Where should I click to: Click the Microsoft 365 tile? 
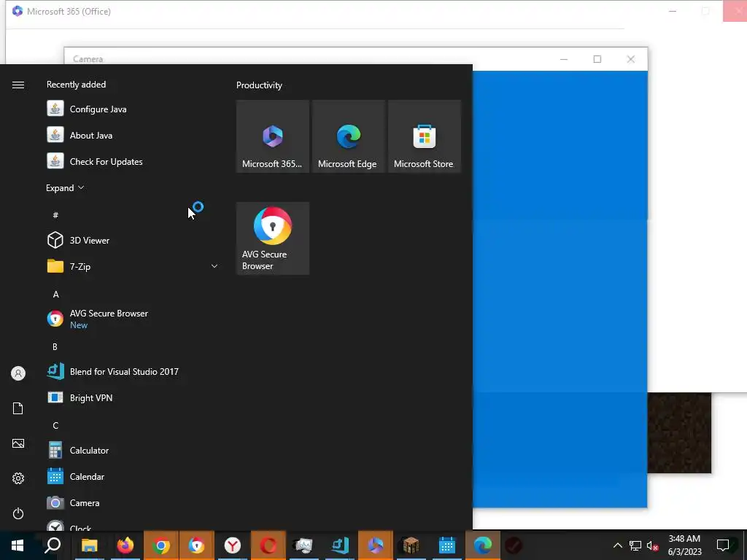click(x=273, y=136)
